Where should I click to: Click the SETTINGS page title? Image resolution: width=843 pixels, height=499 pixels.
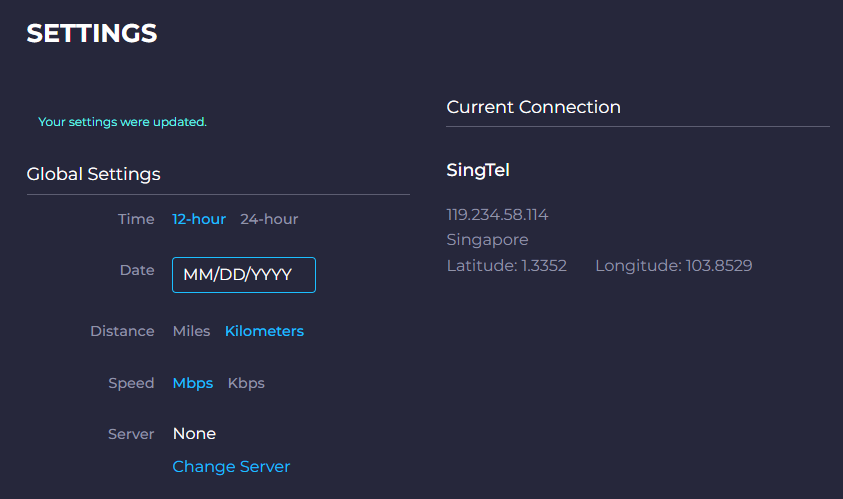point(92,33)
